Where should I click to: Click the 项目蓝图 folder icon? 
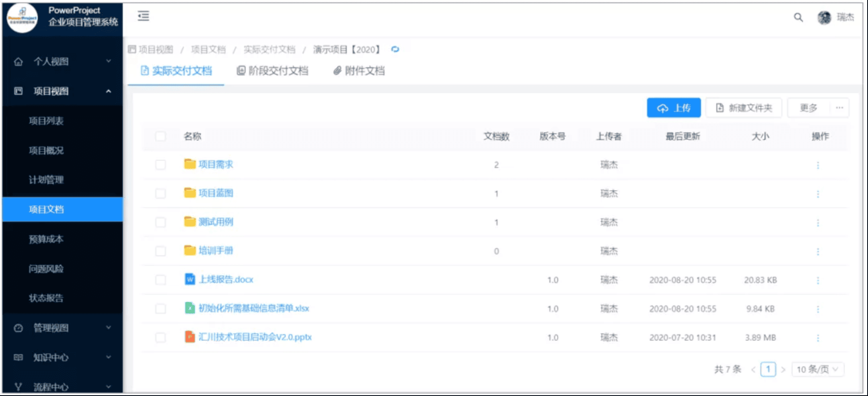pos(189,193)
